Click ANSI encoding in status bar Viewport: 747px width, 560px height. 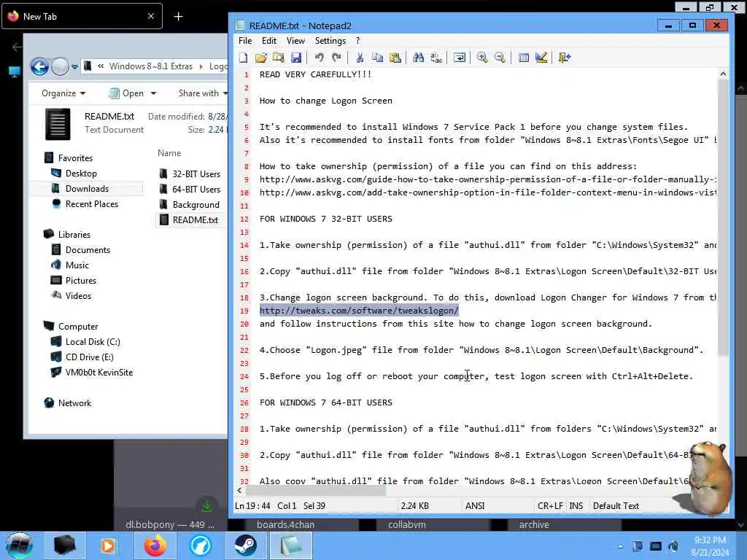pyautogui.click(x=475, y=506)
